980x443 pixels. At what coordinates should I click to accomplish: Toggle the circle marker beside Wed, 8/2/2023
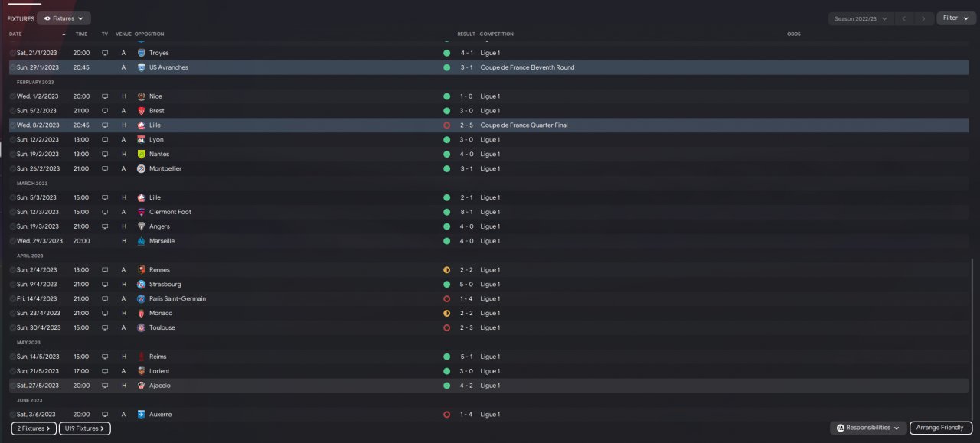click(13, 125)
